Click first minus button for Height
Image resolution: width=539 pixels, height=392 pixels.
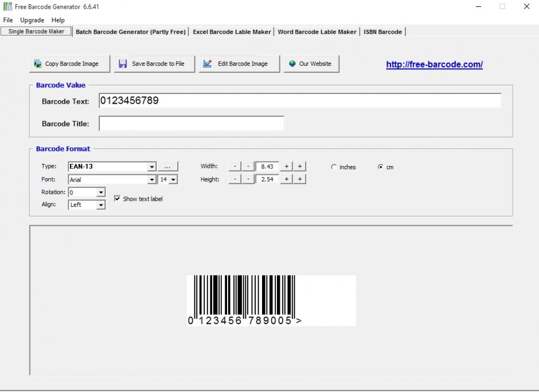point(235,179)
